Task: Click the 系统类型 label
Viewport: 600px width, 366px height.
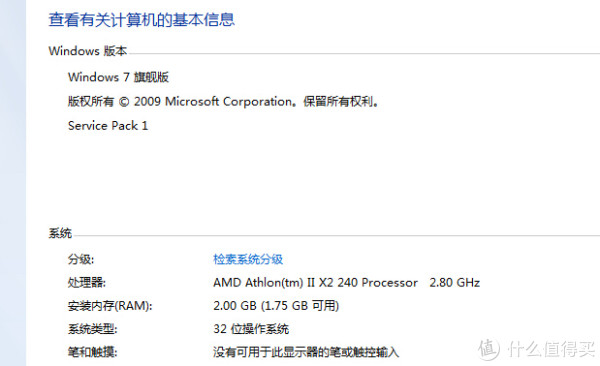Action: click(x=92, y=329)
